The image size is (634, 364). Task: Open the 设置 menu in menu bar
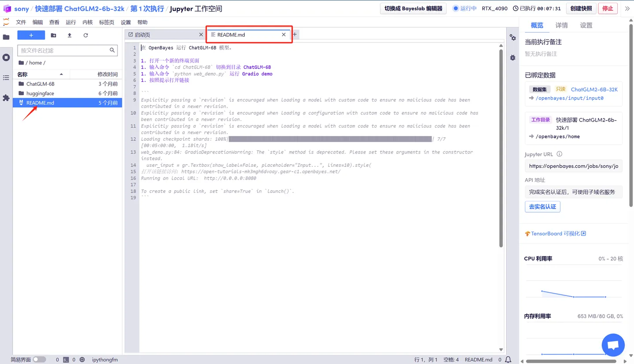point(126,22)
